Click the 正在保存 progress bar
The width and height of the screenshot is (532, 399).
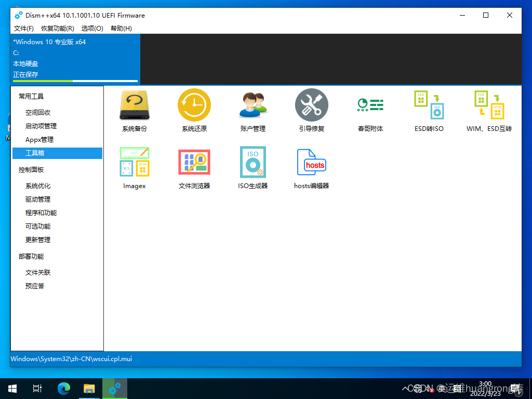[75, 81]
